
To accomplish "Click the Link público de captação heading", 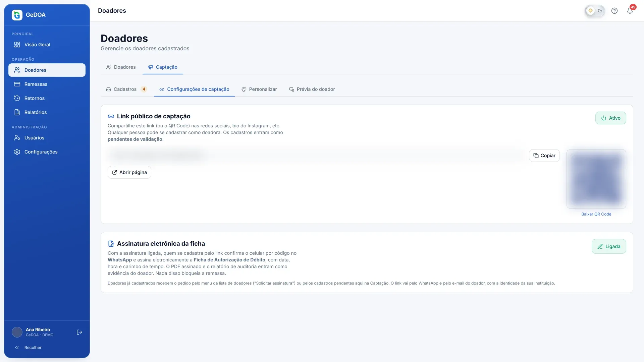I will [x=154, y=116].
